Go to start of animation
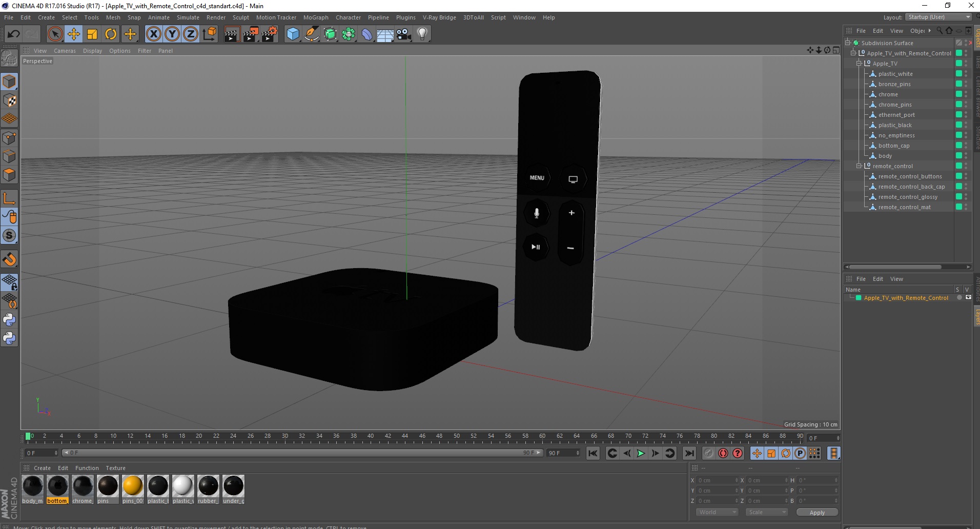Screen dimensions: 980x529 (x=593, y=453)
